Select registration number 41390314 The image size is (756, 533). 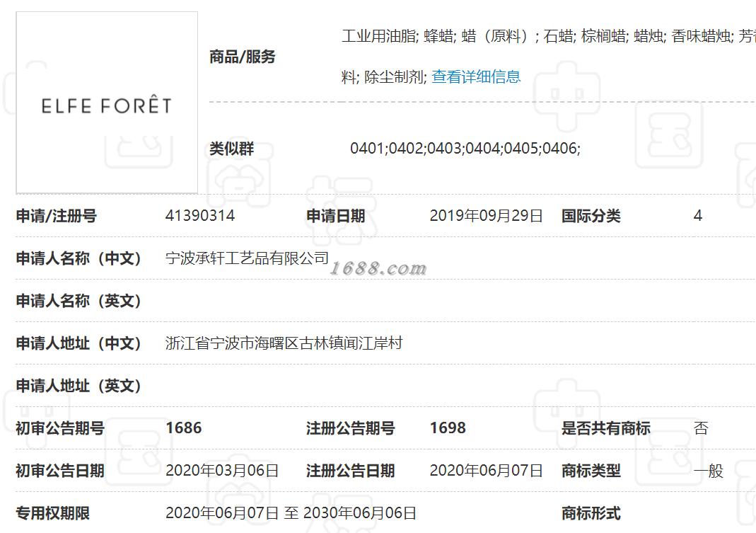click(x=200, y=215)
